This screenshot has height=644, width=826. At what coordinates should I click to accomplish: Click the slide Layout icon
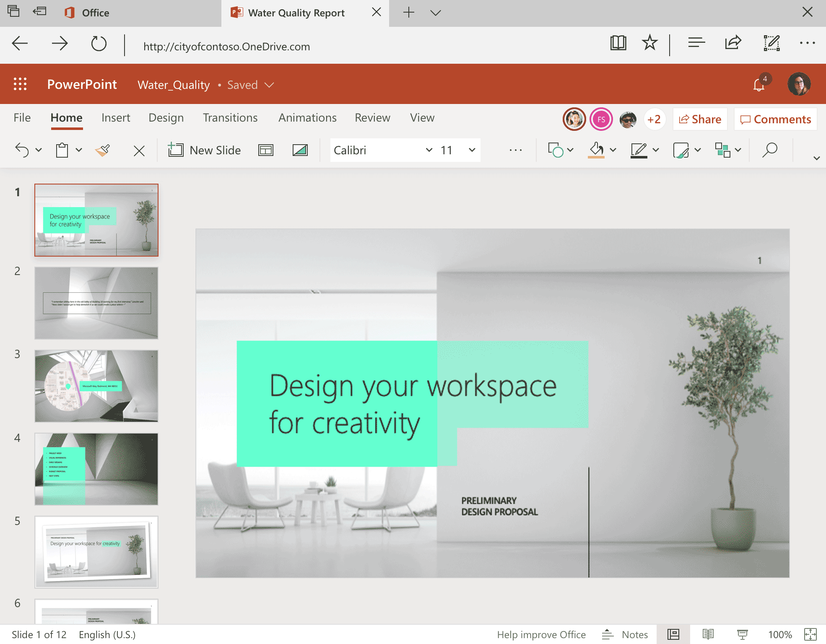(x=266, y=150)
